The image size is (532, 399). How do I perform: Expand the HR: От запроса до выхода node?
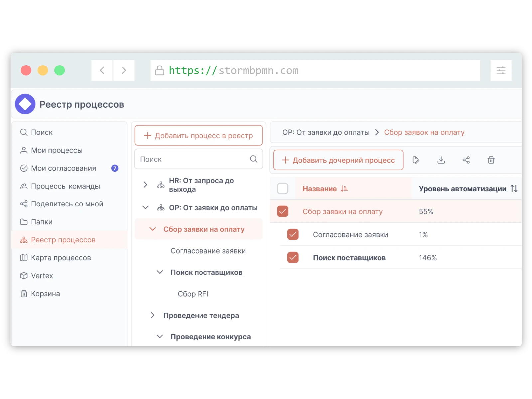coord(145,185)
